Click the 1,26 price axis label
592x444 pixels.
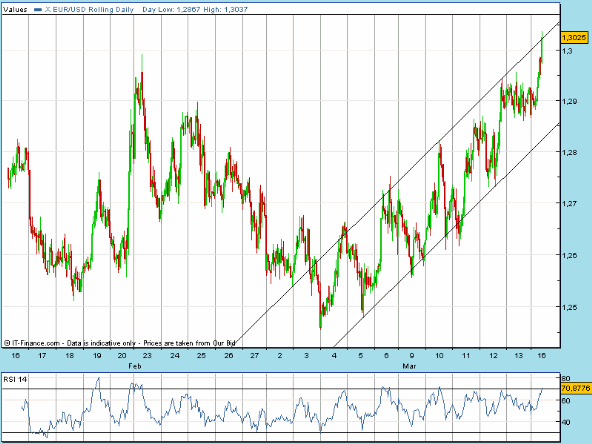click(x=569, y=255)
